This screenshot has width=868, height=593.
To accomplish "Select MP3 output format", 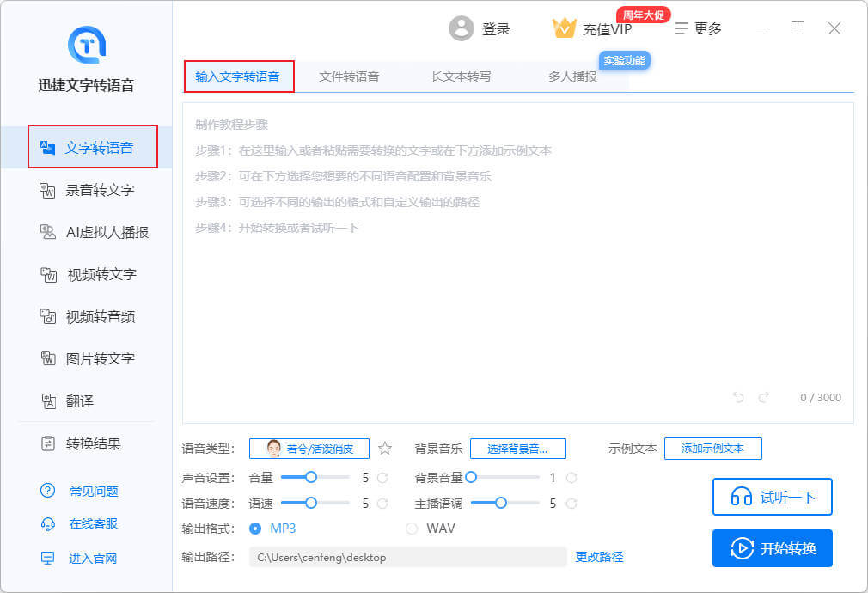I will click(x=255, y=529).
